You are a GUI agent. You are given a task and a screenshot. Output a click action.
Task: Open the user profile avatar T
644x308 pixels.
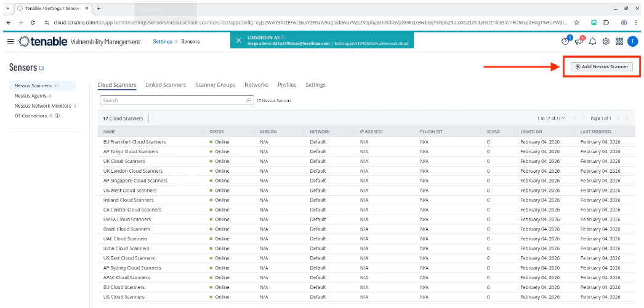(633, 41)
